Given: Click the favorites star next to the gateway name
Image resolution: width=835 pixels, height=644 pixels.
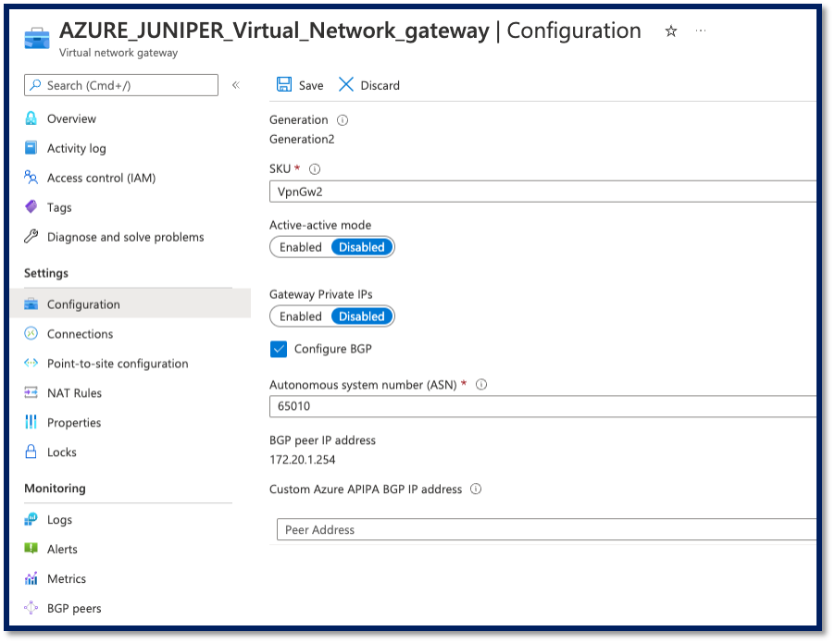Looking at the screenshot, I should click(670, 30).
